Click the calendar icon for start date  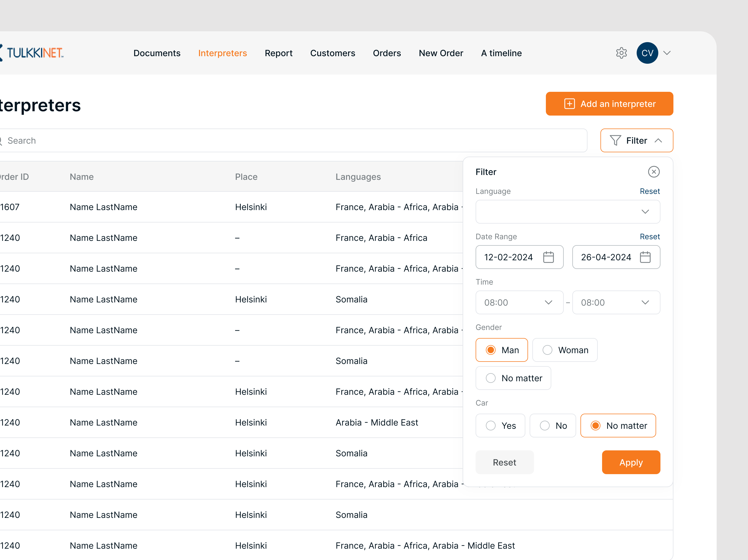tap(549, 257)
